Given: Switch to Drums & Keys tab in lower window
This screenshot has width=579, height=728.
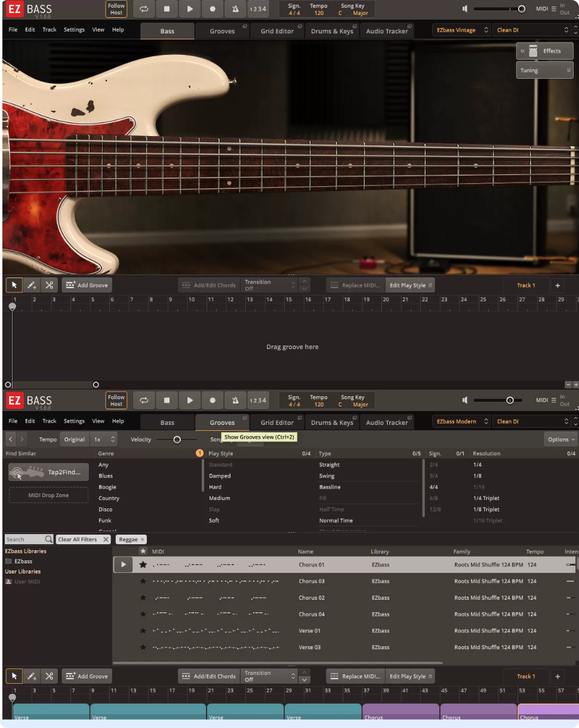Looking at the screenshot, I should (x=332, y=422).
